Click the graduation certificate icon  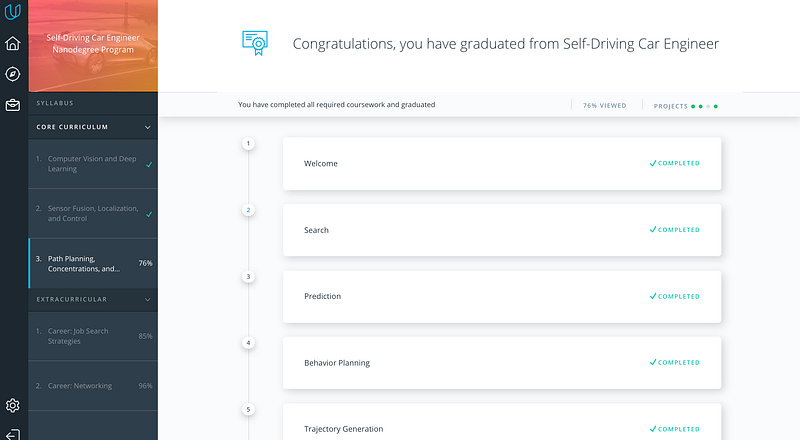pos(255,43)
